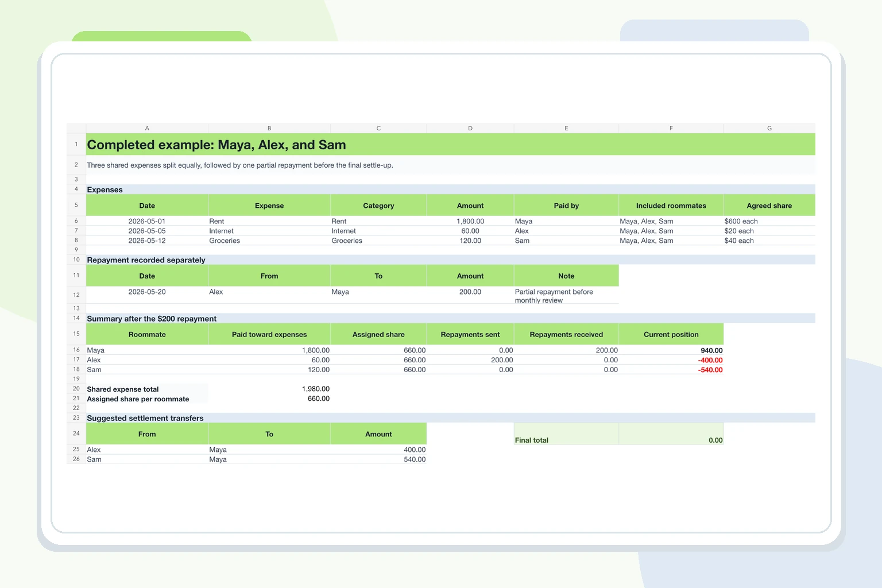The height and width of the screenshot is (588, 882).
Task: Select column D header
Action: click(x=470, y=128)
